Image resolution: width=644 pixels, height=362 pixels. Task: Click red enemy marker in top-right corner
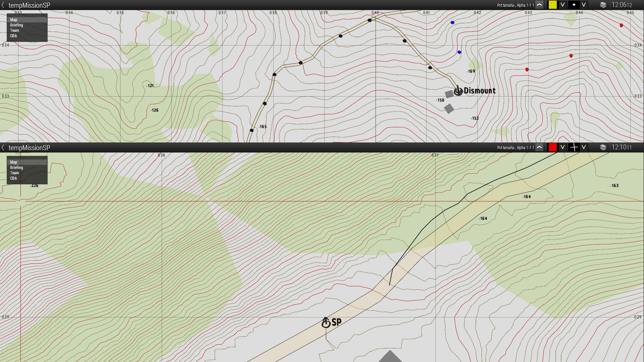621,25
